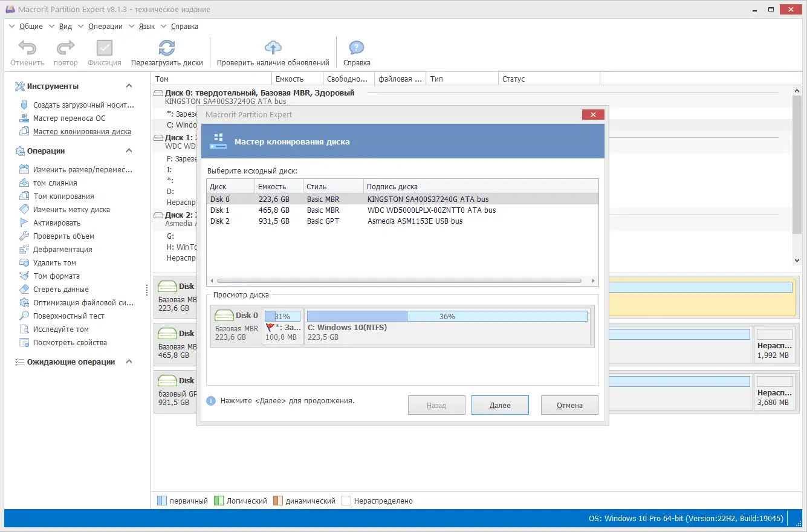Click main list Тип column header

462,79
